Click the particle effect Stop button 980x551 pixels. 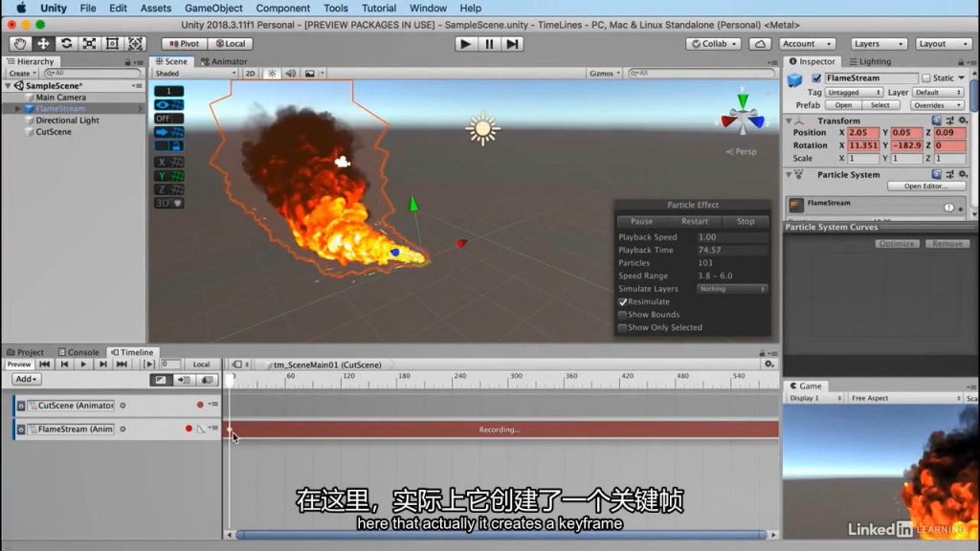point(745,221)
